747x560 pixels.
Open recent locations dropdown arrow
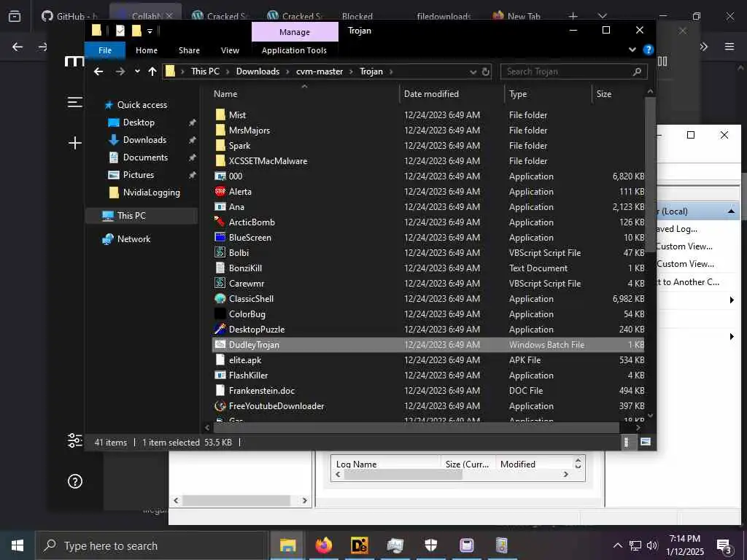click(x=137, y=71)
